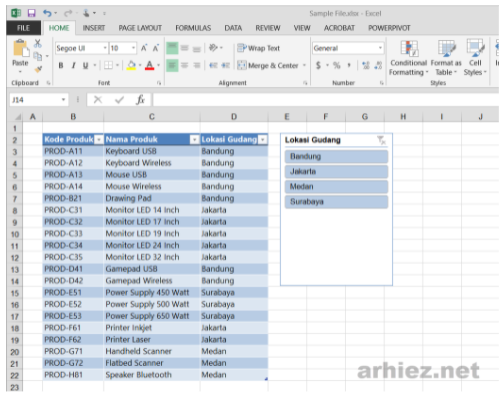The height and width of the screenshot is (397, 503).
Task: Click the Select All corner triangle
Action: pos(18,117)
